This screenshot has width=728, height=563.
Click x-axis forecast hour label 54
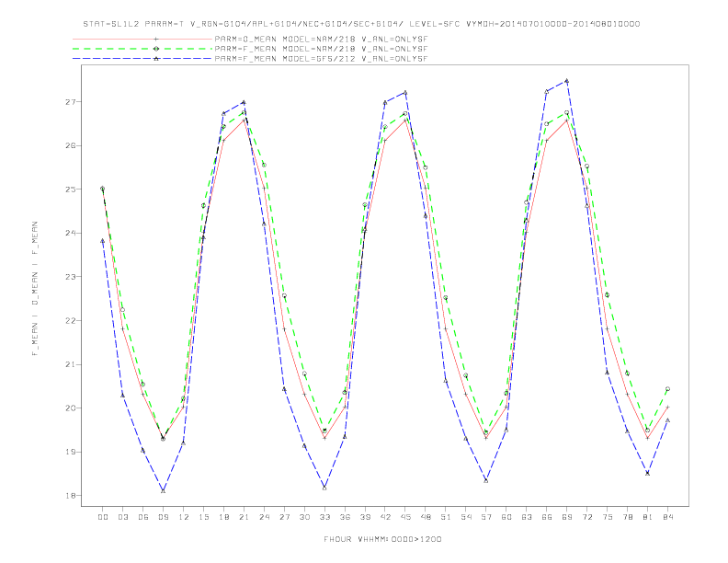pyautogui.click(x=466, y=517)
